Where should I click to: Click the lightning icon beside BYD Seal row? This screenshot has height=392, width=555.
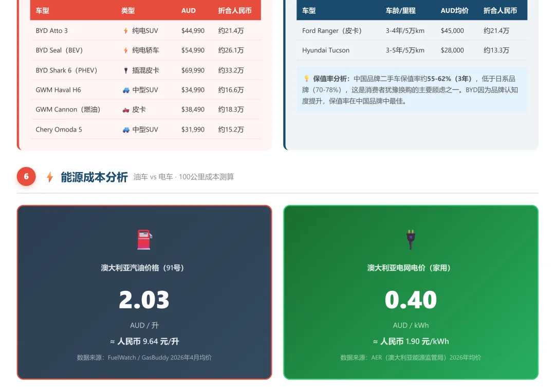[127, 50]
